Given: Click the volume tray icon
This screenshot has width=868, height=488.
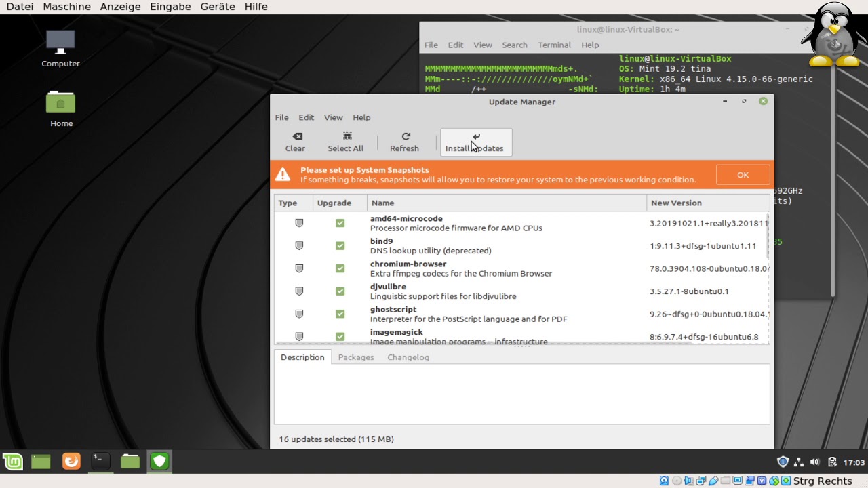Looking at the screenshot, I should tap(815, 462).
